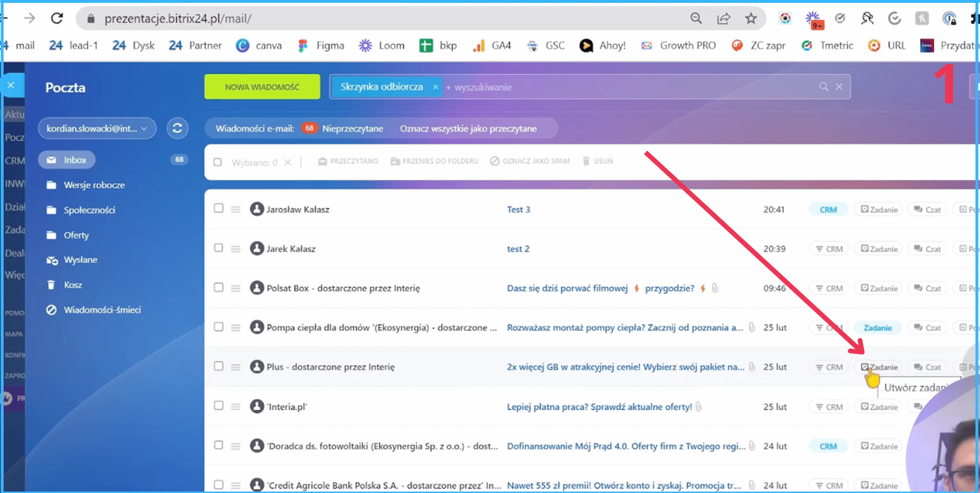
Task: Open the Wersje robocze folder
Action: (94, 185)
